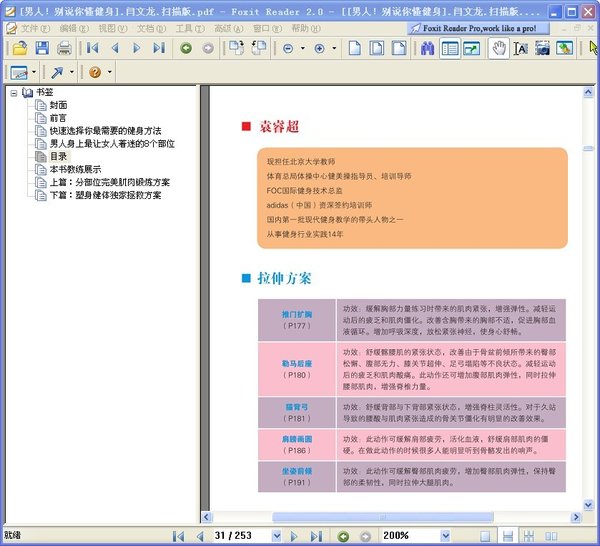The height and width of the screenshot is (546, 600).
Task: Click the gray next view button in top toolbar
Action: (x=208, y=48)
